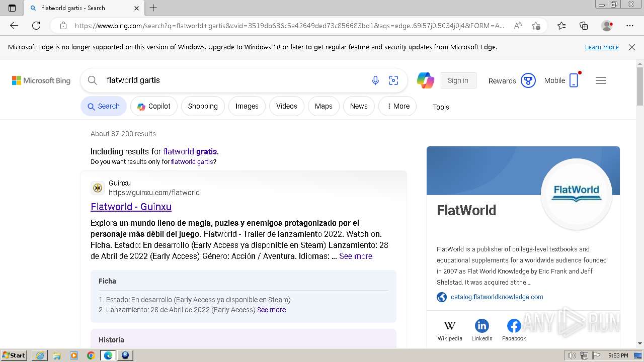Image resolution: width=644 pixels, height=362 pixels.
Task: Expand the More search categories
Action: point(397,106)
